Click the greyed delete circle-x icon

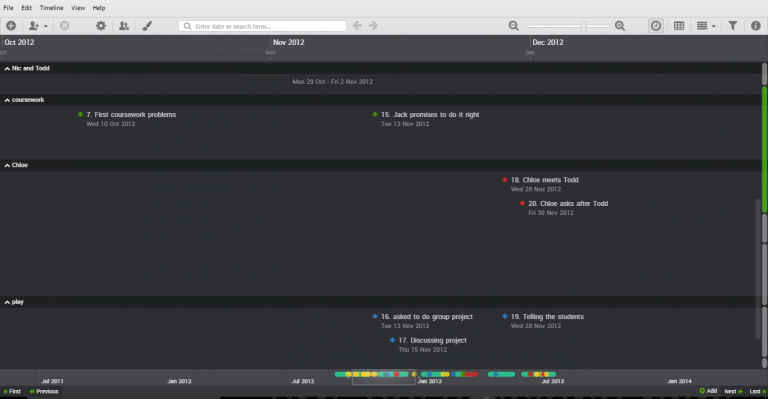click(x=65, y=26)
